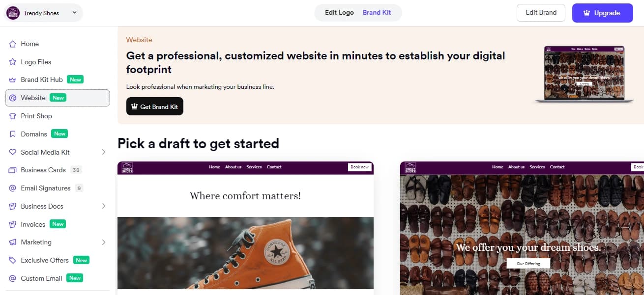Click the Print Shop t-shirt icon
The width and height of the screenshot is (644, 295).
tap(13, 116)
